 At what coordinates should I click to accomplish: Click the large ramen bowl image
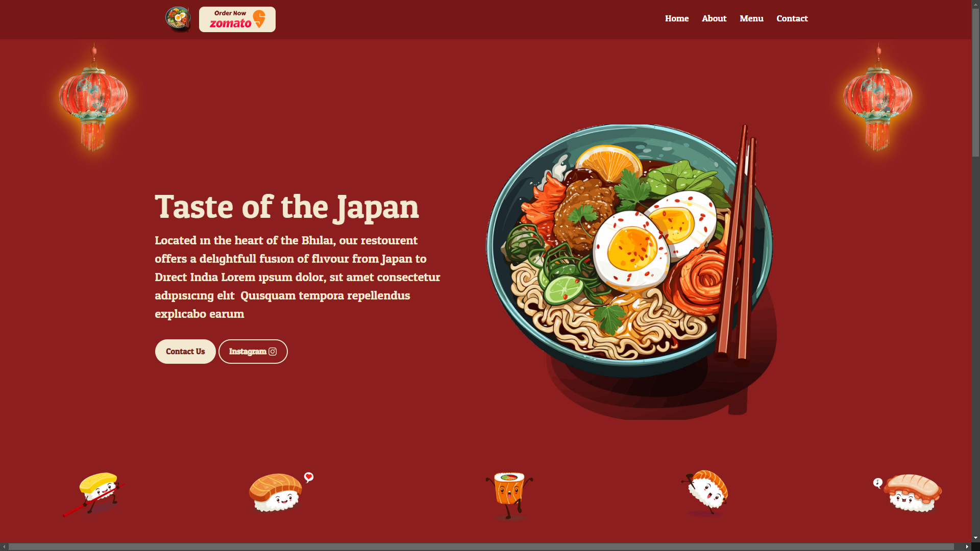(x=631, y=271)
